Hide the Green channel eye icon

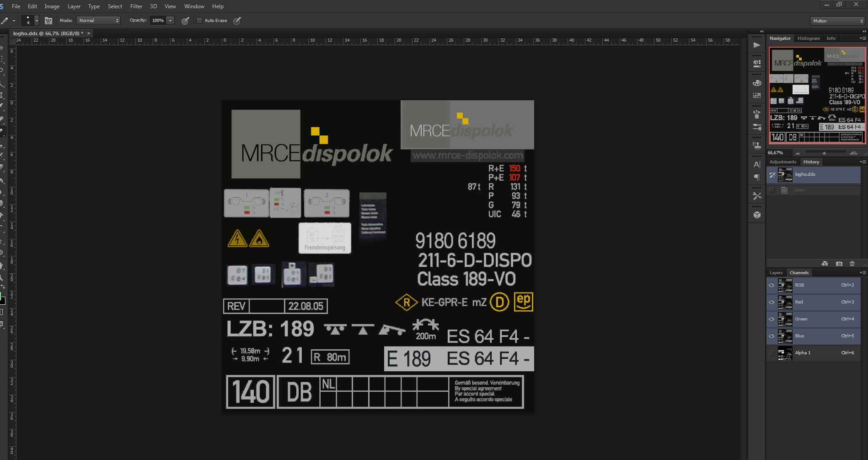pos(772,319)
